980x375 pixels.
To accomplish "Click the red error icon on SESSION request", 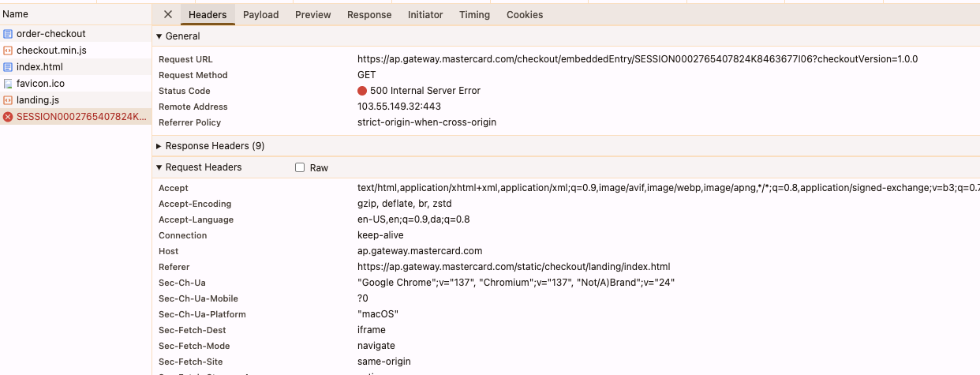I will (x=8, y=117).
